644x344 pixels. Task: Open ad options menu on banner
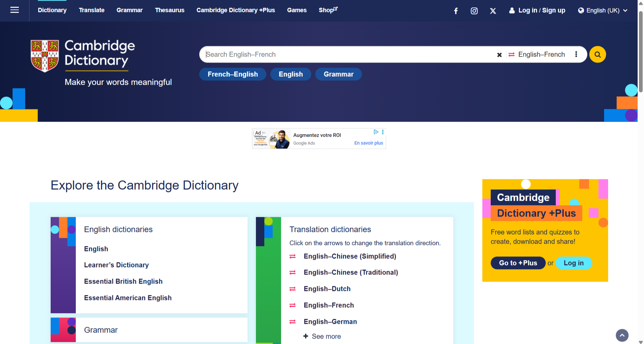point(383,132)
